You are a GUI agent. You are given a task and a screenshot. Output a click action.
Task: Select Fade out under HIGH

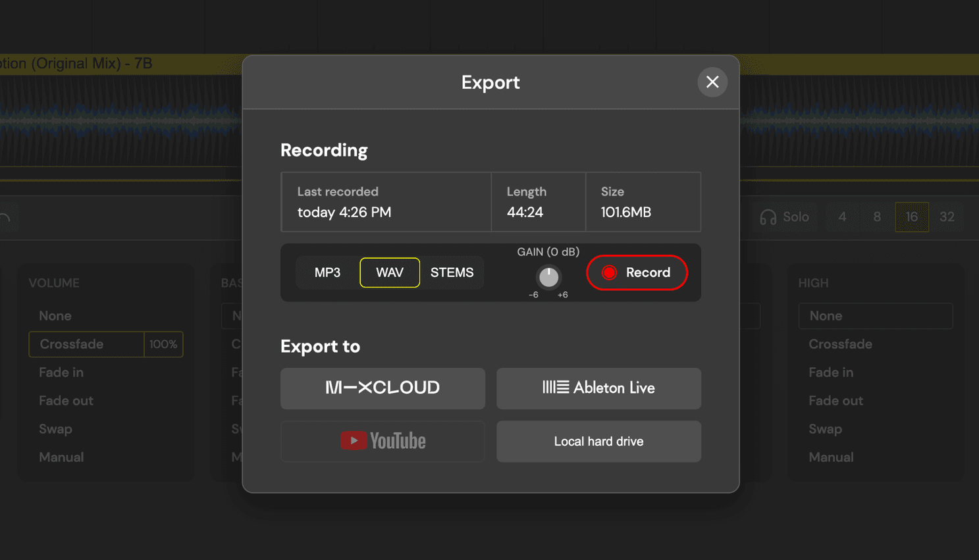836,400
